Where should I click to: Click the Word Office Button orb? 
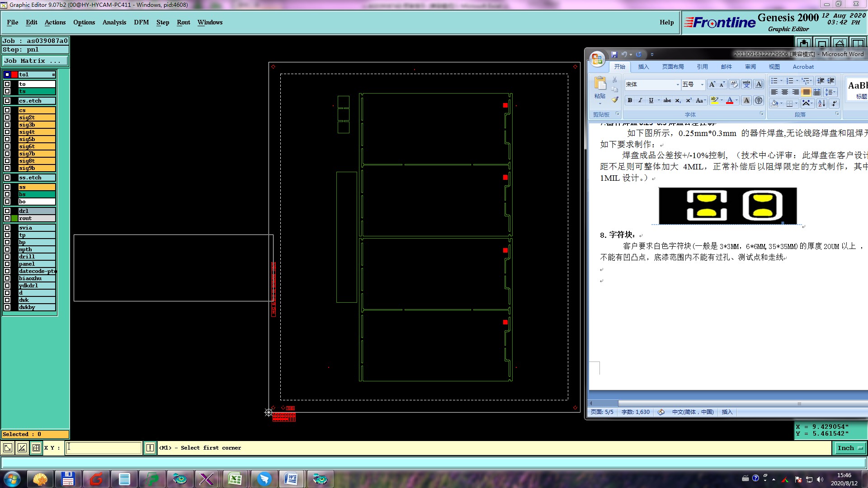[x=597, y=59]
